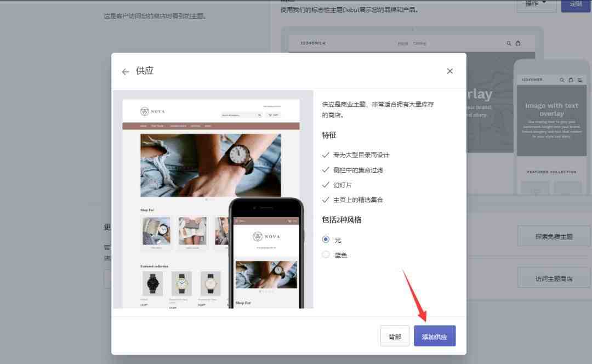Click the search field in the NOVA desktop preview
The width and height of the screenshot is (592, 364).
click(242, 115)
